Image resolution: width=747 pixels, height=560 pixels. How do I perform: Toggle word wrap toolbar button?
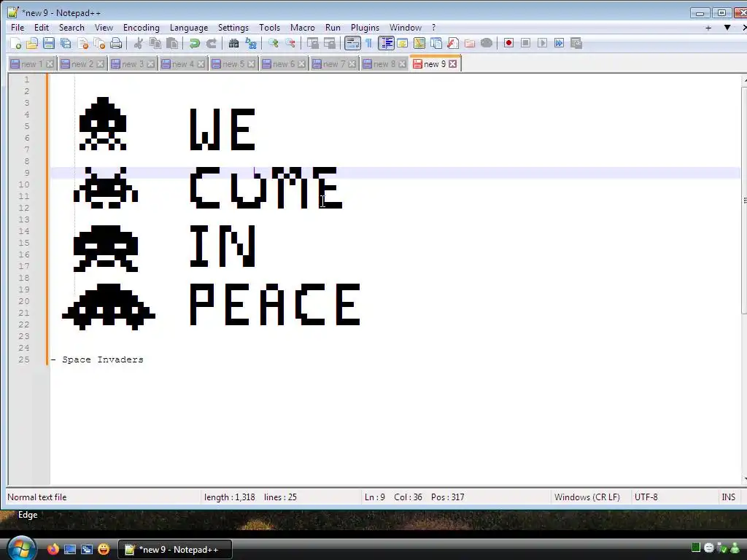pos(352,43)
